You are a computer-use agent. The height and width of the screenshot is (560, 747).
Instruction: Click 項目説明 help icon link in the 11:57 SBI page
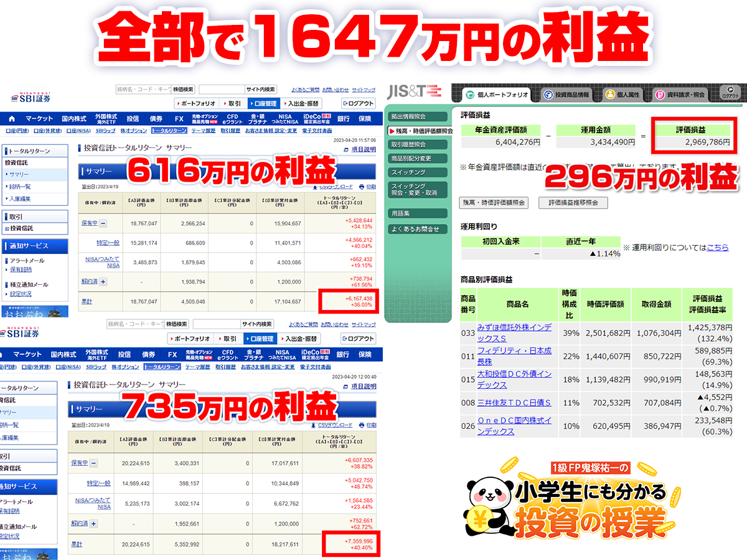point(361,149)
